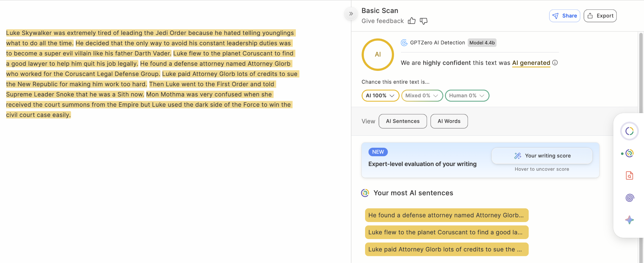This screenshot has height=263, width=644.
Task: Click the Share button
Action: (565, 16)
